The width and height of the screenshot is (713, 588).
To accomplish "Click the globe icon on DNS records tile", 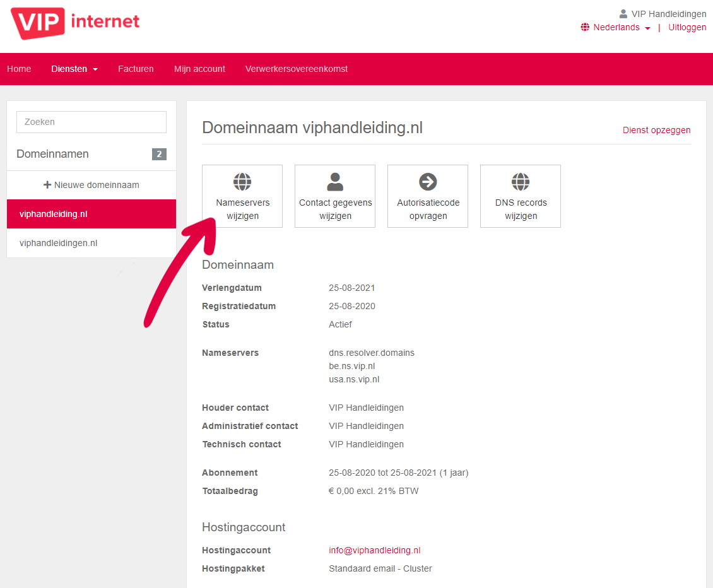I will click(x=521, y=182).
